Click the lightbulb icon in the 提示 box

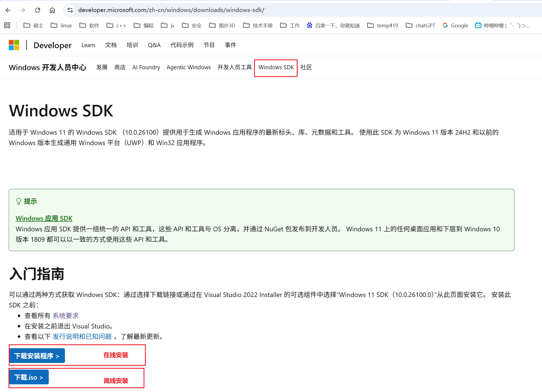pyautogui.click(x=19, y=201)
